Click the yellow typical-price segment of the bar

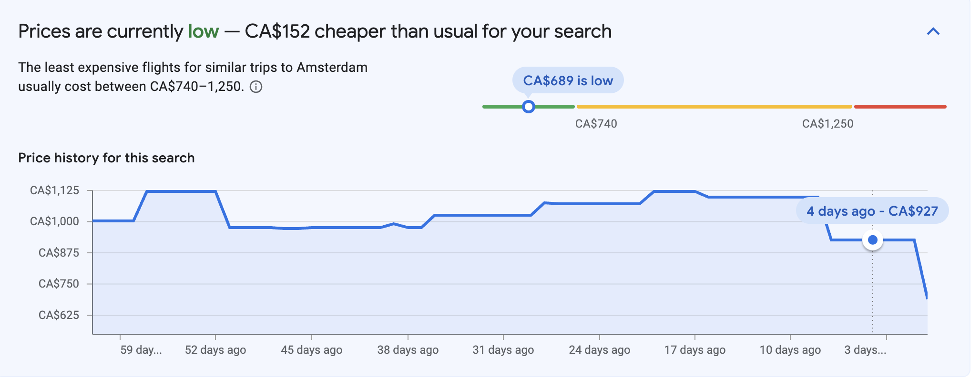714,107
